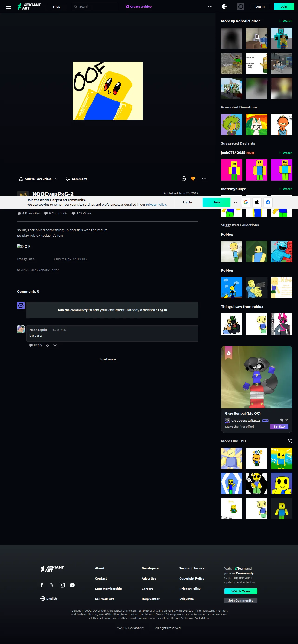Screen dimensions: 298x644
Task: Open the More Like This visual search icon
Action: (x=289, y=441)
